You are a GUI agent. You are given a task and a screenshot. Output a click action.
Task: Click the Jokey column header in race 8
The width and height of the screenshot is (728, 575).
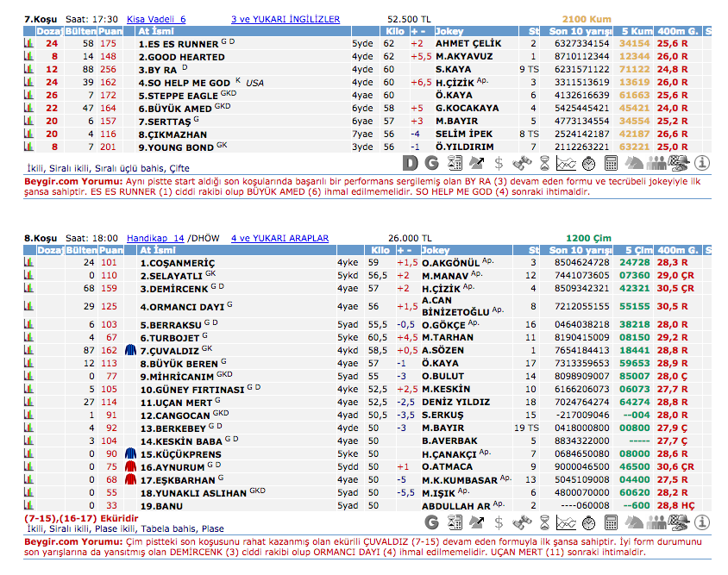point(436,249)
